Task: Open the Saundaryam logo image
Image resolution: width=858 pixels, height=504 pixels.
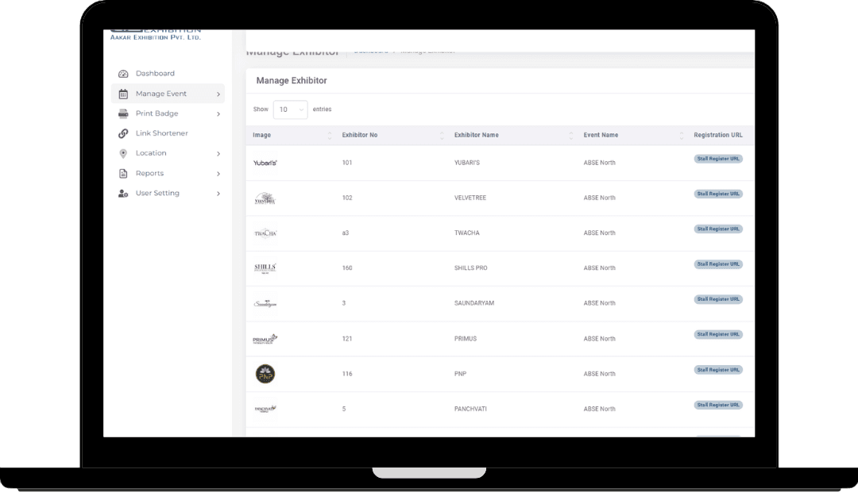Action: [265, 303]
